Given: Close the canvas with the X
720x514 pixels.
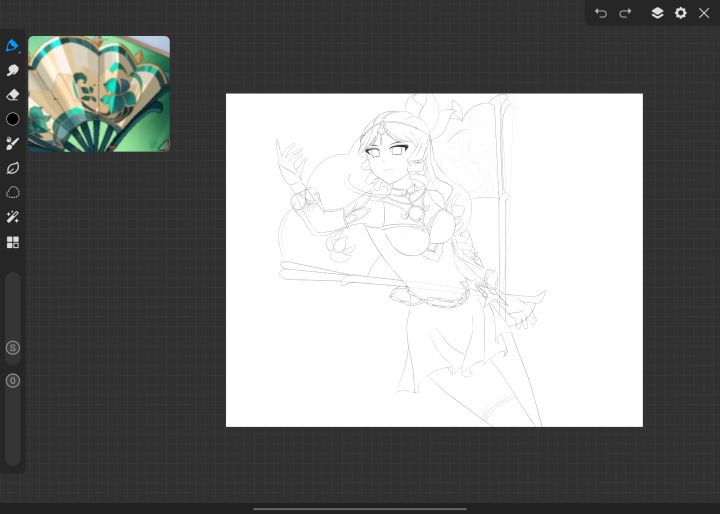Looking at the screenshot, I should pyautogui.click(x=704, y=13).
